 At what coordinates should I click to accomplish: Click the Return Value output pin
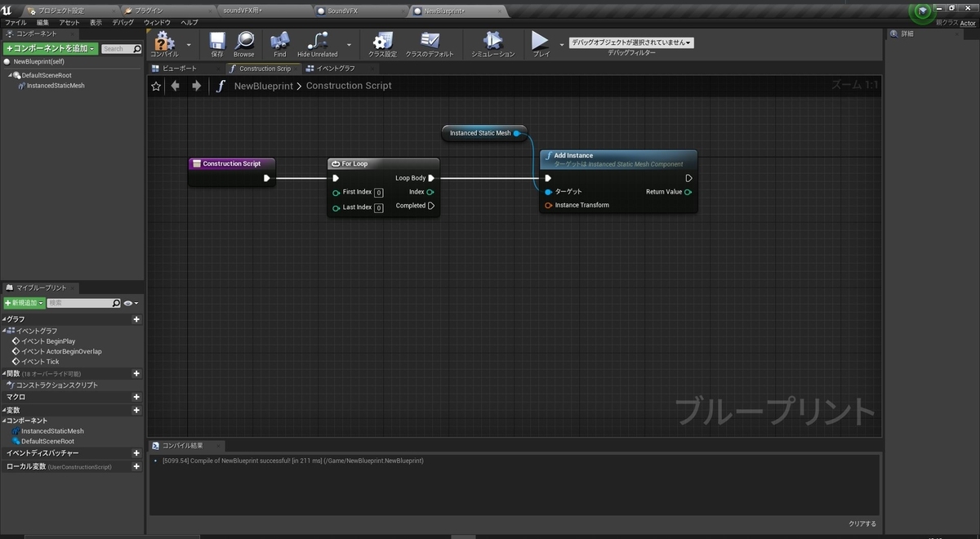(688, 192)
